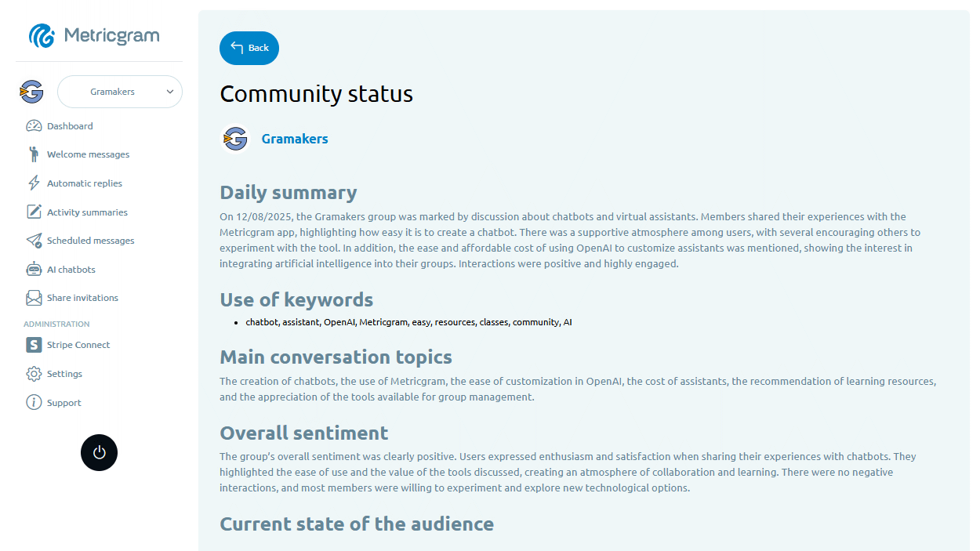Open the Dashboard menu item
This screenshot has width=980, height=551.
click(70, 126)
